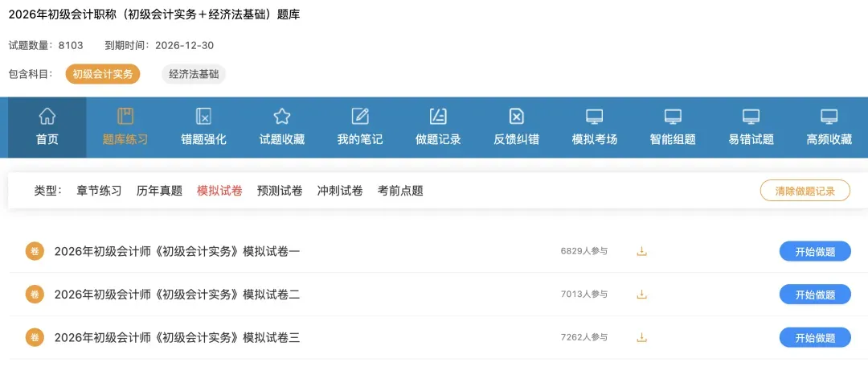Download 模拟试卷一 via download icon
The height and width of the screenshot is (375, 868).
pos(641,252)
